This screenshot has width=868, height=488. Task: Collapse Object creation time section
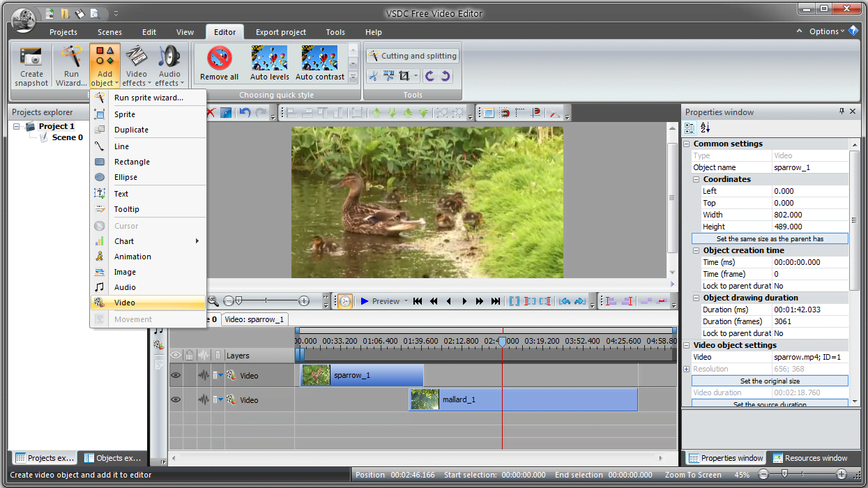(x=696, y=250)
